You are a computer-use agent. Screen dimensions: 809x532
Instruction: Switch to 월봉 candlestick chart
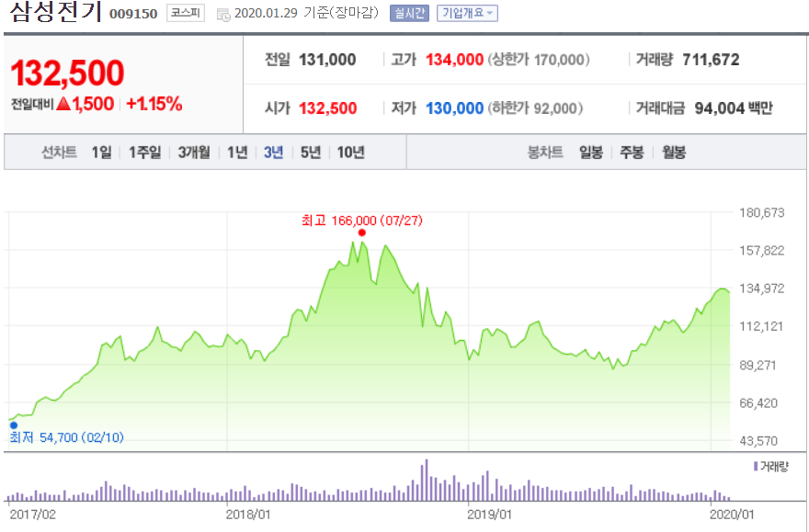pyautogui.click(x=674, y=153)
